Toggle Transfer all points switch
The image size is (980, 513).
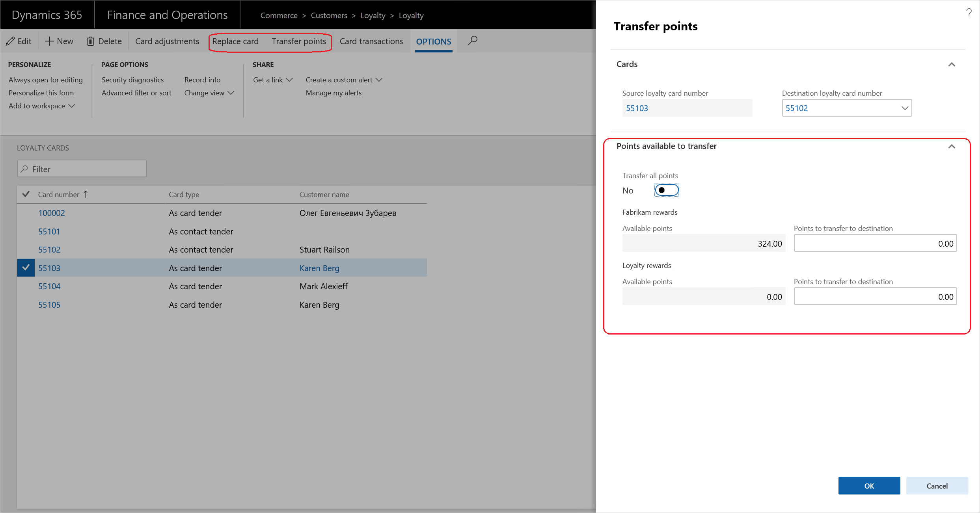[666, 190]
